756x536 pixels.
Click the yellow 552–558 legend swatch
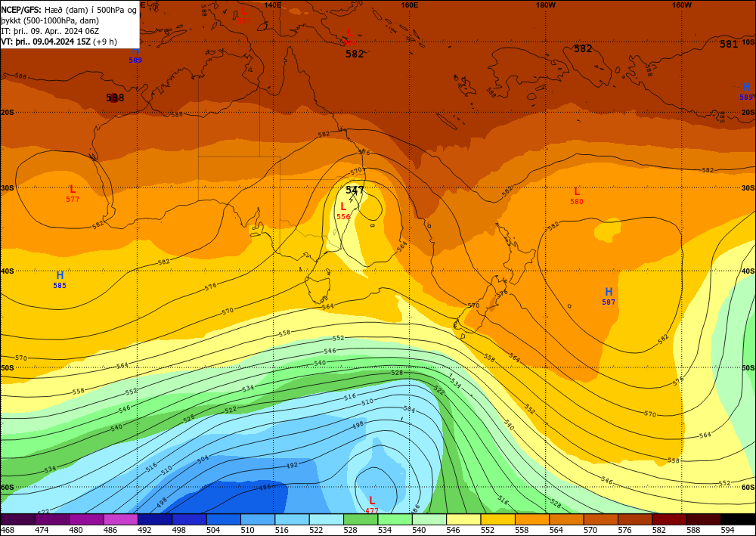click(497, 519)
